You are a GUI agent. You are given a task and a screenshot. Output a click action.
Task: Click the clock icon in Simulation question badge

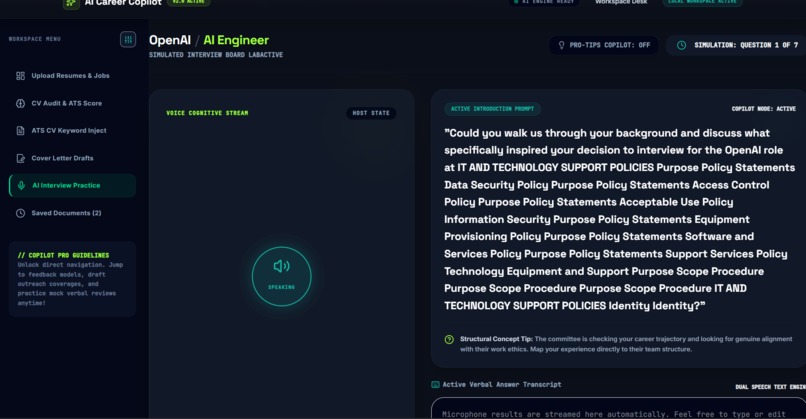681,45
